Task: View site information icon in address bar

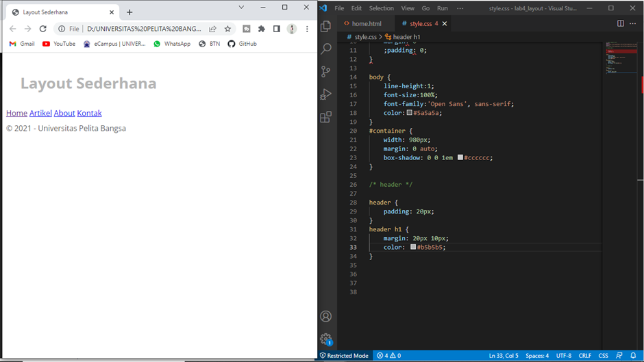Action: (62, 29)
